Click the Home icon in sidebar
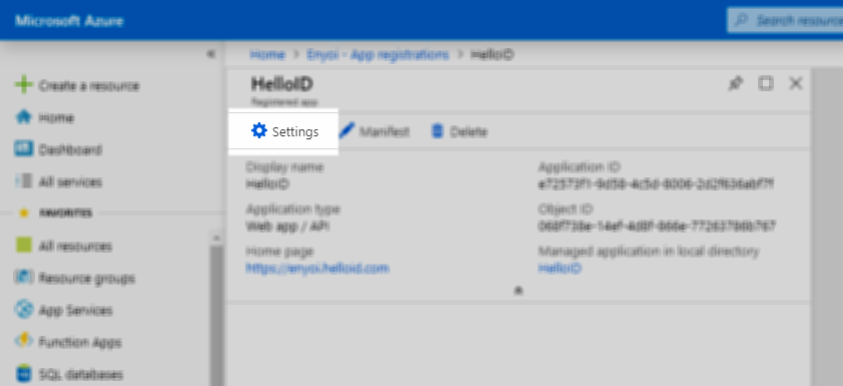 click(x=24, y=117)
